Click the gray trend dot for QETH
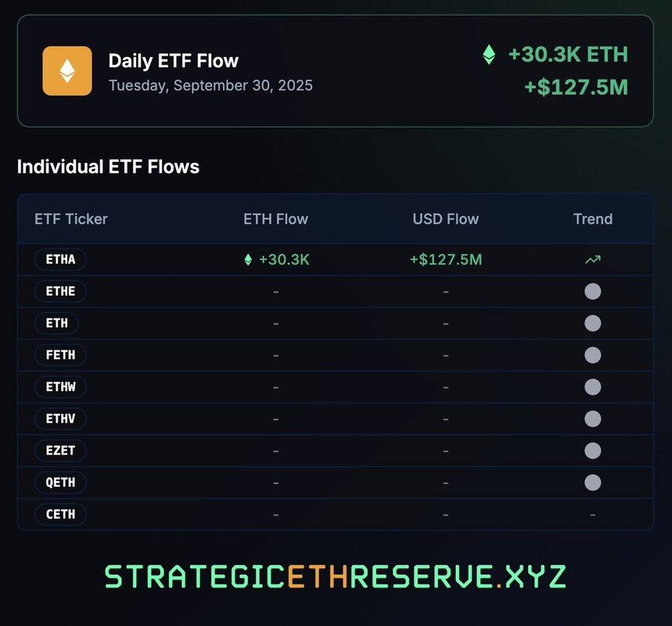 coord(592,482)
